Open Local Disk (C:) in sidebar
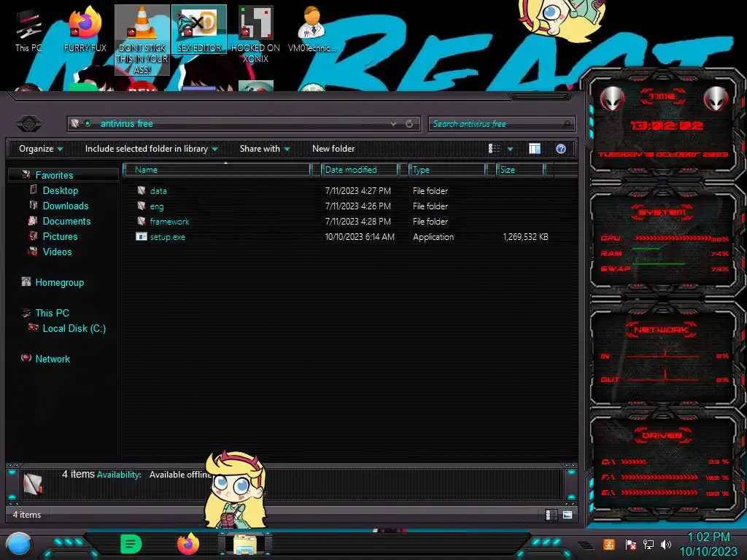Image resolution: width=747 pixels, height=560 pixels. click(x=74, y=328)
